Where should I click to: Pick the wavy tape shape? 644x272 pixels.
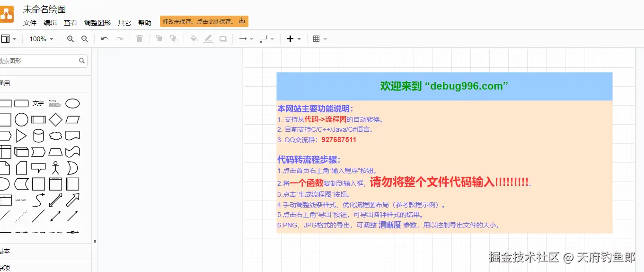click(72, 152)
